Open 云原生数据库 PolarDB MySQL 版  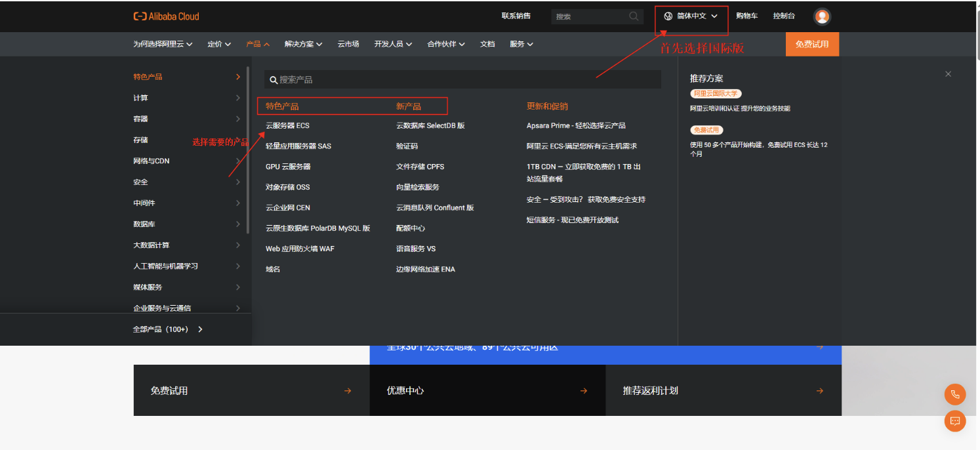318,228
